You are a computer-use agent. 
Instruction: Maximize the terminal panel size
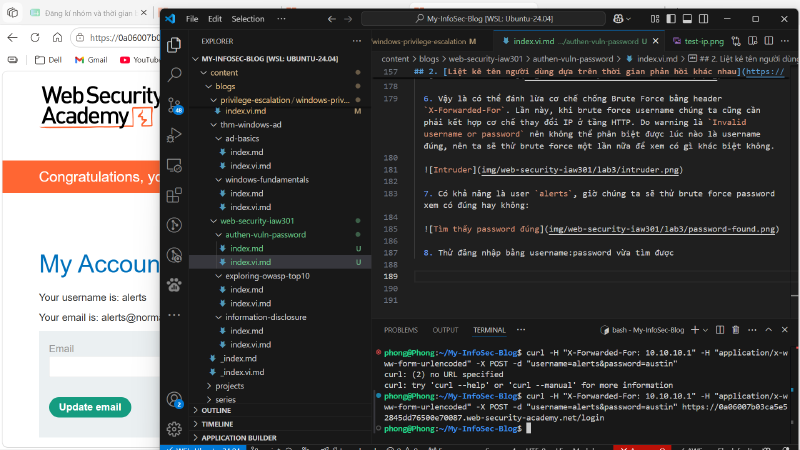pos(768,330)
